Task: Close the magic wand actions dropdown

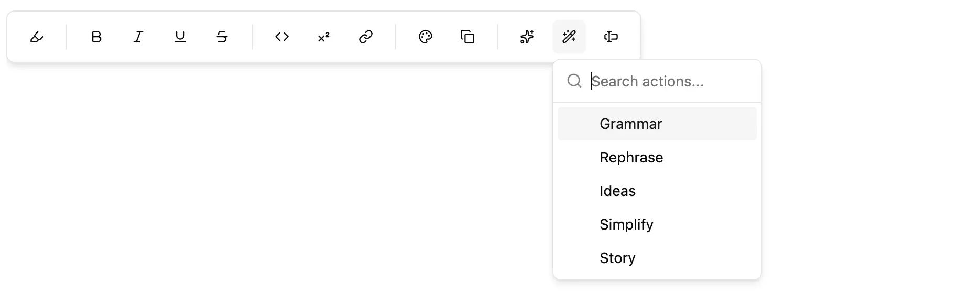Action: coord(569,37)
